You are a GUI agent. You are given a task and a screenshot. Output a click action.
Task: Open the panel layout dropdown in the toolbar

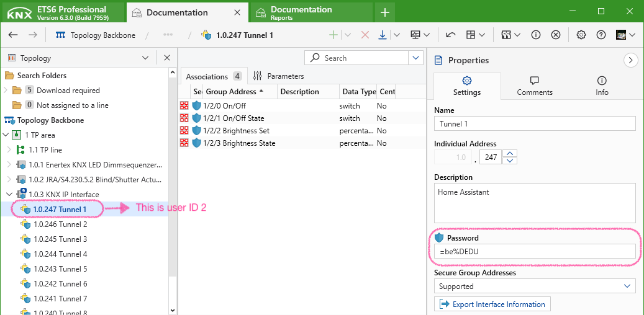pyautogui.click(x=475, y=35)
